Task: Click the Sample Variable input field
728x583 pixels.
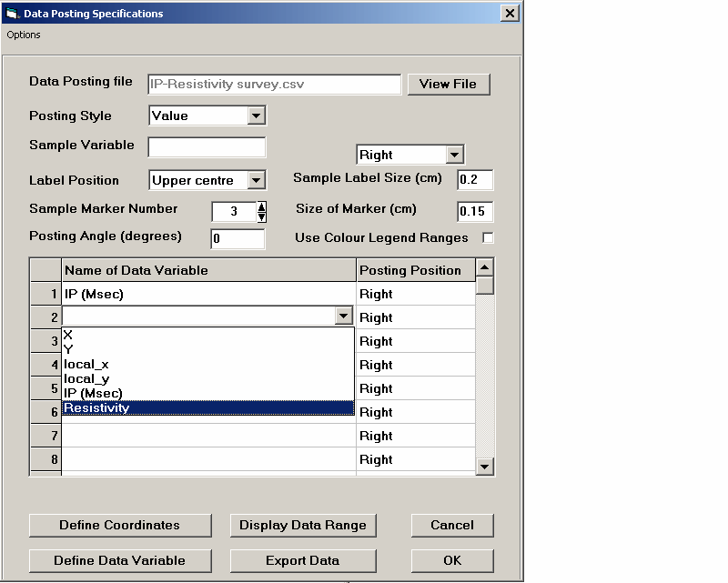Action: (207, 147)
